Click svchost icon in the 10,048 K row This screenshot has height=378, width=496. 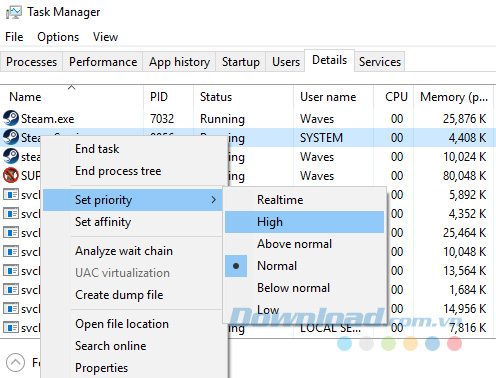click(x=11, y=251)
